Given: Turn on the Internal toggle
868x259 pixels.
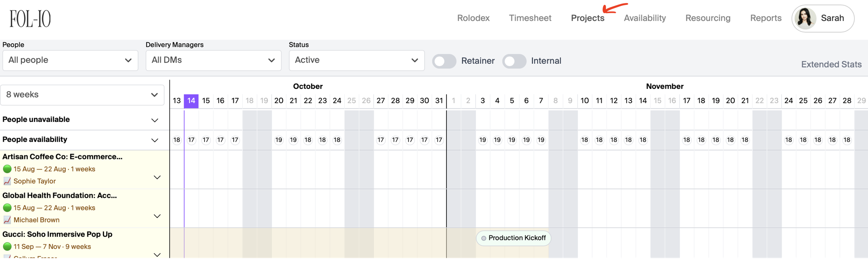Looking at the screenshot, I should [x=514, y=61].
